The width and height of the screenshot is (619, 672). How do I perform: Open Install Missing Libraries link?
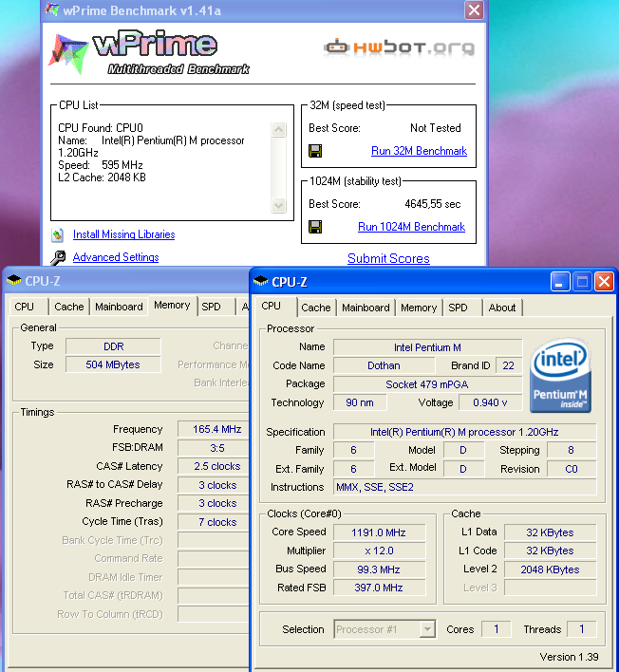coord(123,234)
